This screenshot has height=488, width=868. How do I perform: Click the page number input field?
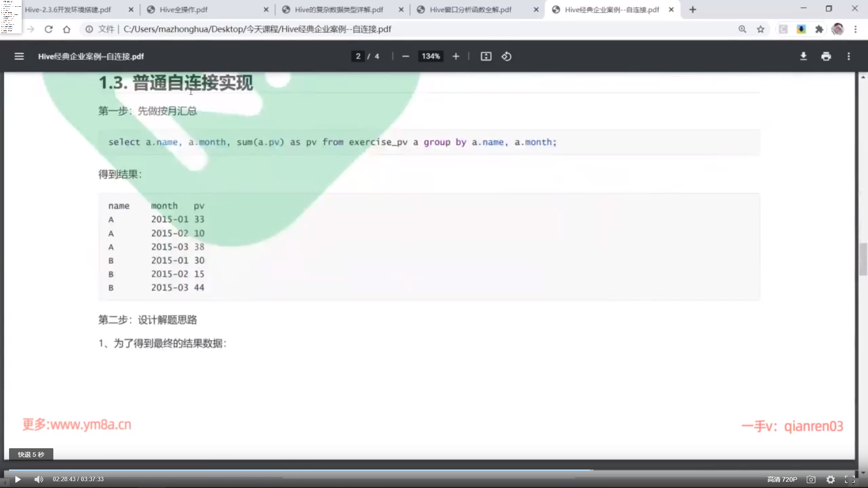pyautogui.click(x=358, y=56)
